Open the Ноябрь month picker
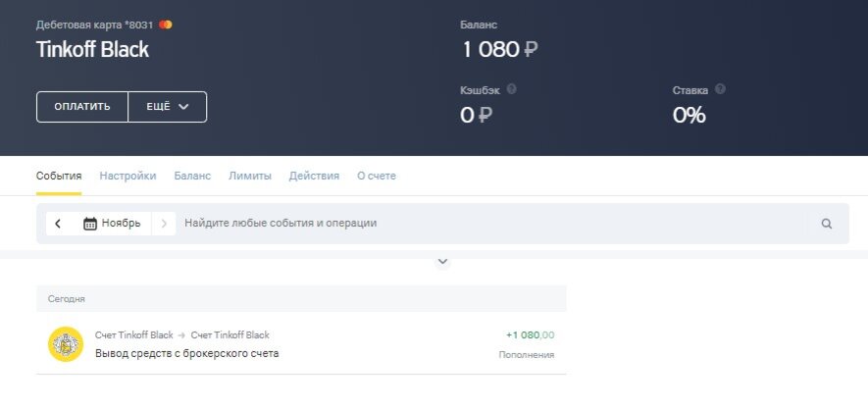 111,224
